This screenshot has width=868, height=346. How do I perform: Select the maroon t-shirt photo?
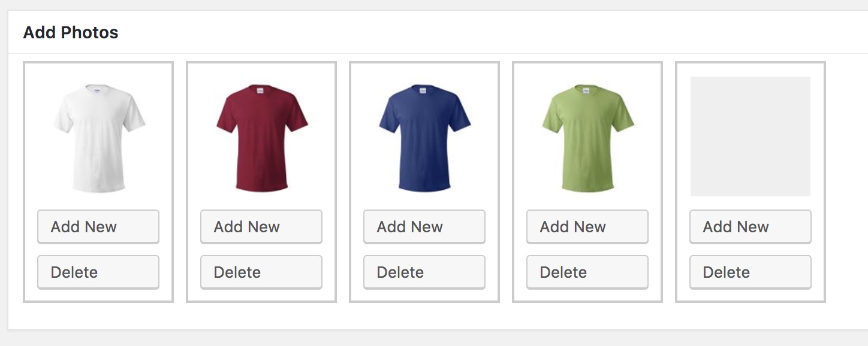tap(261, 138)
